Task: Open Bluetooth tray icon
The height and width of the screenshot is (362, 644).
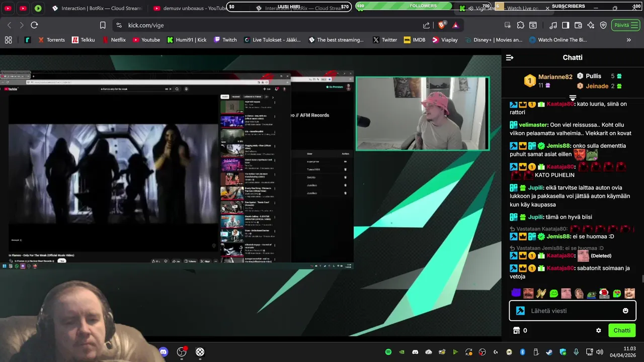Action: pyautogui.click(x=522, y=352)
